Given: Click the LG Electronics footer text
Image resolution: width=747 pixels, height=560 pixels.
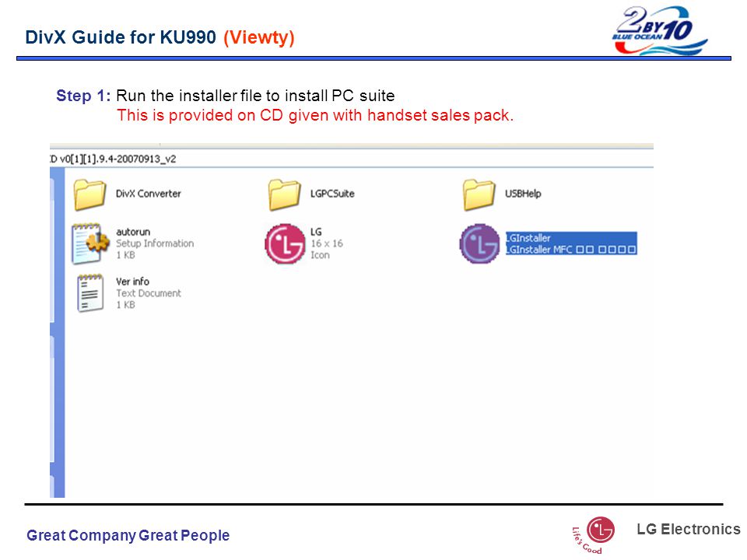Looking at the screenshot, I should (689, 529).
